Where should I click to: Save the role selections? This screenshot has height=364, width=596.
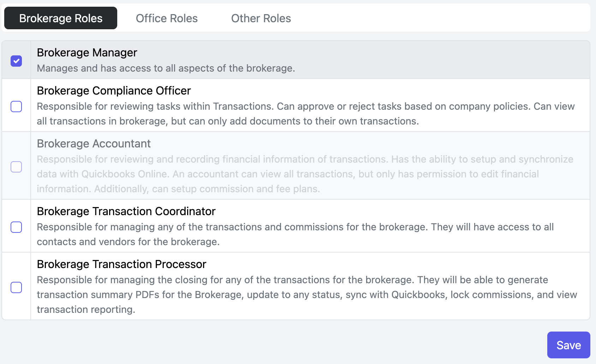(x=568, y=345)
